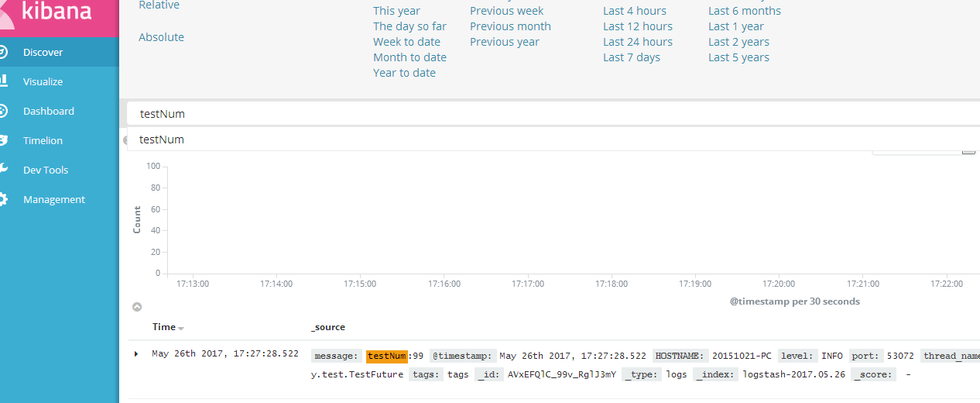Choose Year to date range
The width and height of the screenshot is (980, 403).
pyautogui.click(x=404, y=73)
